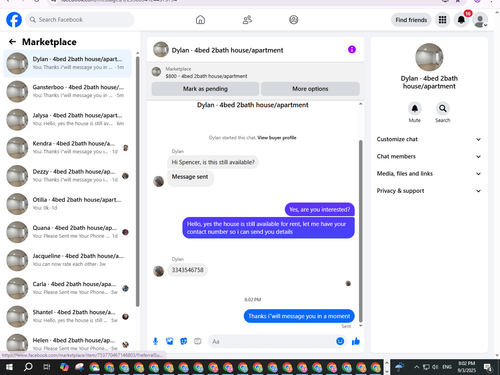
Task: Open the Kendra conversation
Action: click(67, 147)
